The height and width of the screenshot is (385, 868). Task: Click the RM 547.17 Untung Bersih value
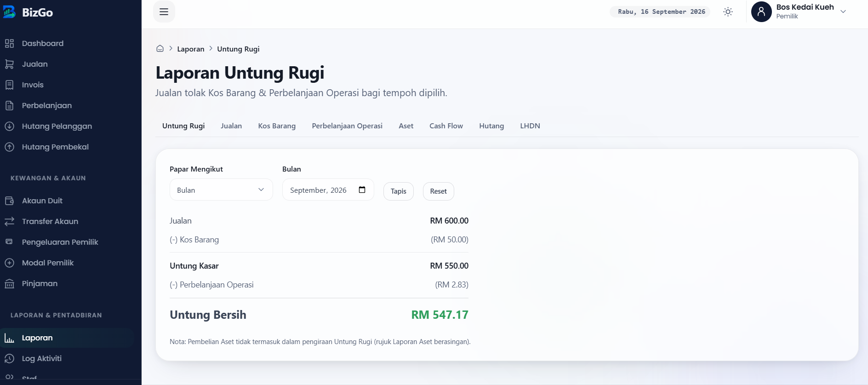click(x=440, y=315)
